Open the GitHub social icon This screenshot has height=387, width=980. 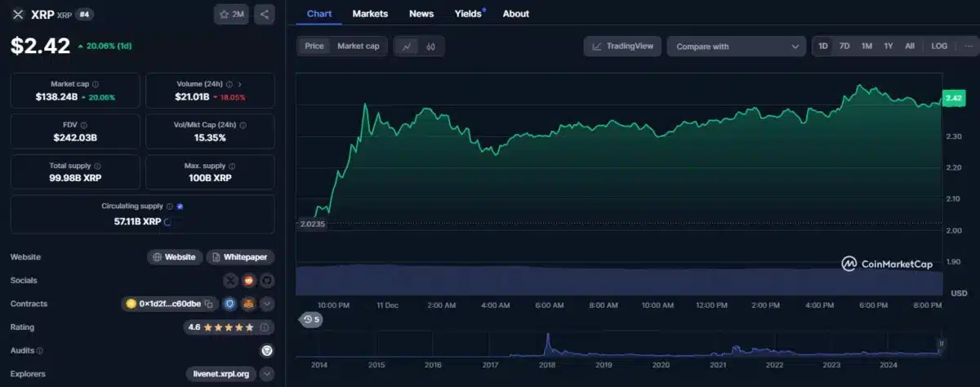pyautogui.click(x=266, y=280)
